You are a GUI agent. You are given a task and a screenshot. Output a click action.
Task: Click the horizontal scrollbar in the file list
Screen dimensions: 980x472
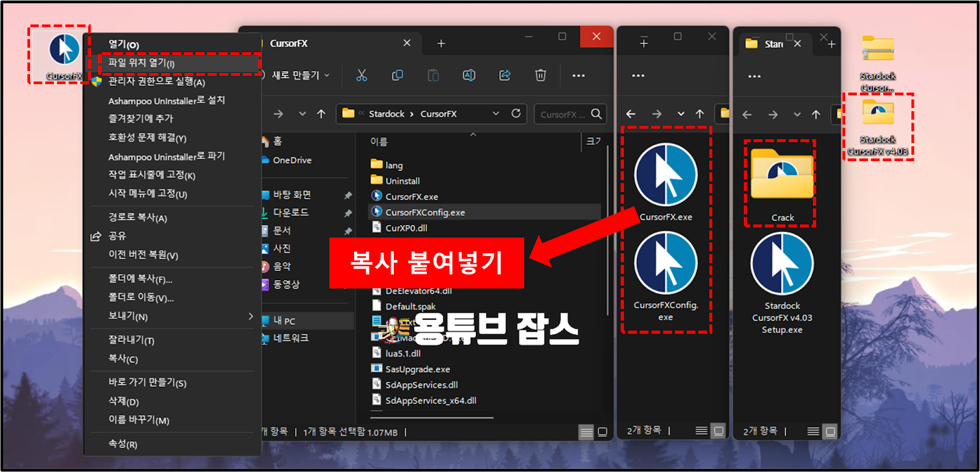coord(432,418)
